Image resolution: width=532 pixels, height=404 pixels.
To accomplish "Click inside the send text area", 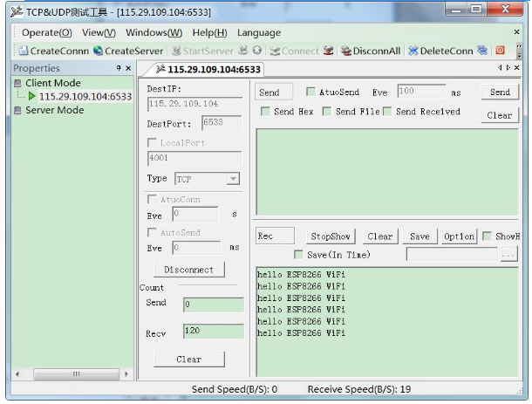I will pyautogui.click(x=387, y=172).
